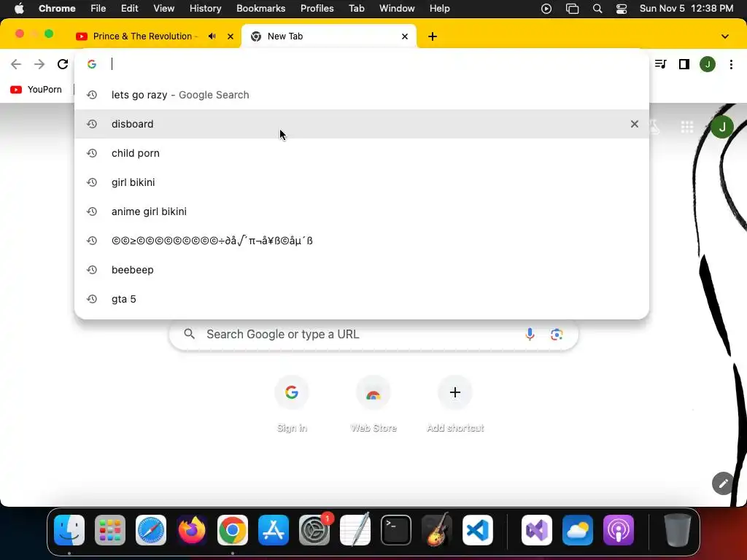747x560 pixels.
Task: Click the Add shortcut button
Action: tap(455, 404)
